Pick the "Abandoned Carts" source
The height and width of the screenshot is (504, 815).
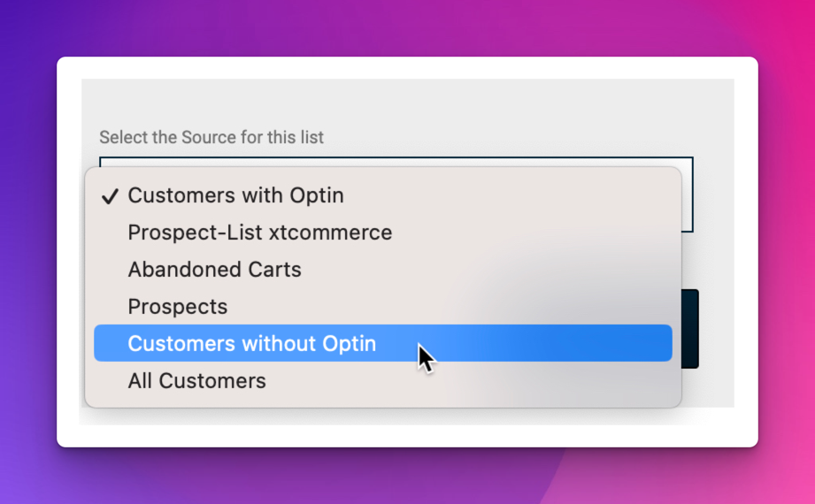point(383,269)
